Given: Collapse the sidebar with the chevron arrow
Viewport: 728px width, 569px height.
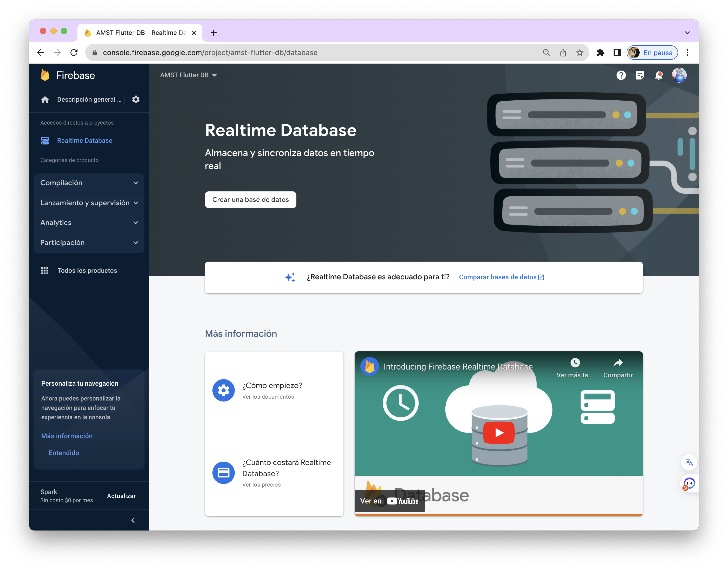Looking at the screenshot, I should [133, 520].
